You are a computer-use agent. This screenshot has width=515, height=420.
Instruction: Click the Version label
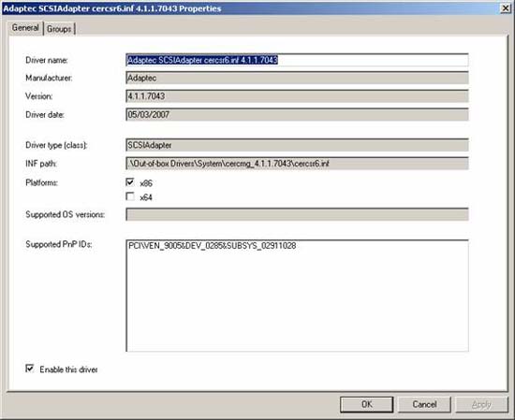tap(38, 96)
